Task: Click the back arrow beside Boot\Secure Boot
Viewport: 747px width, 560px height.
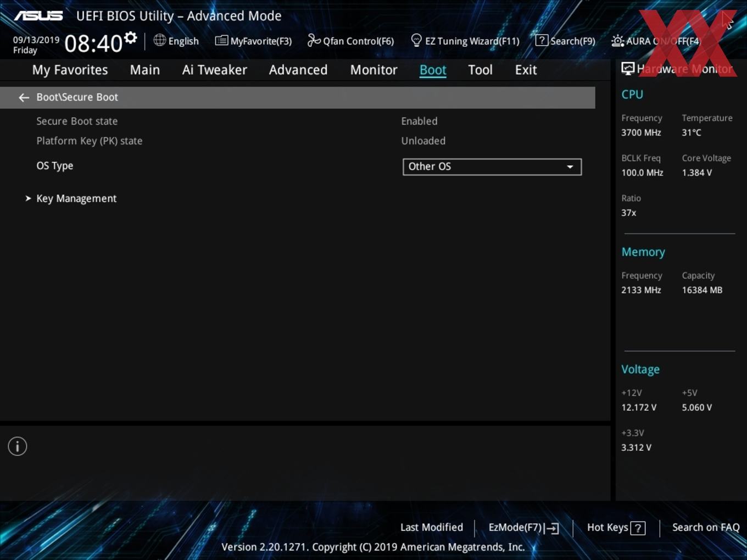Action: coord(24,98)
